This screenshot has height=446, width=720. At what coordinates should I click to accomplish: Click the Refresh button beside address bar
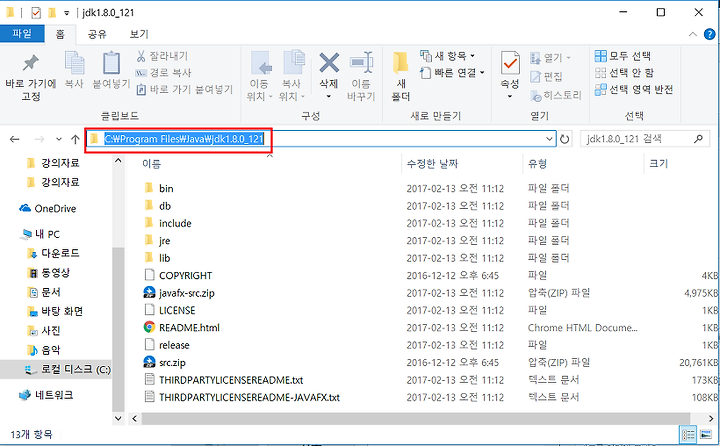point(565,139)
